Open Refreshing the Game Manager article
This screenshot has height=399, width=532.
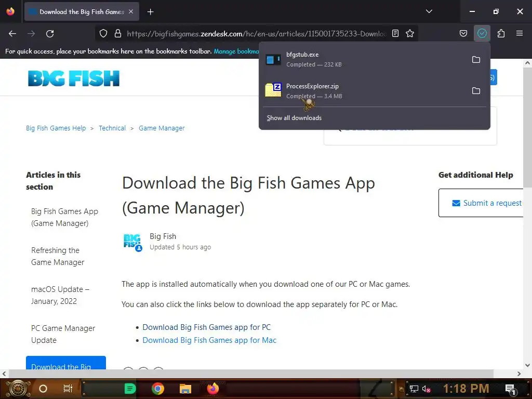(x=58, y=256)
